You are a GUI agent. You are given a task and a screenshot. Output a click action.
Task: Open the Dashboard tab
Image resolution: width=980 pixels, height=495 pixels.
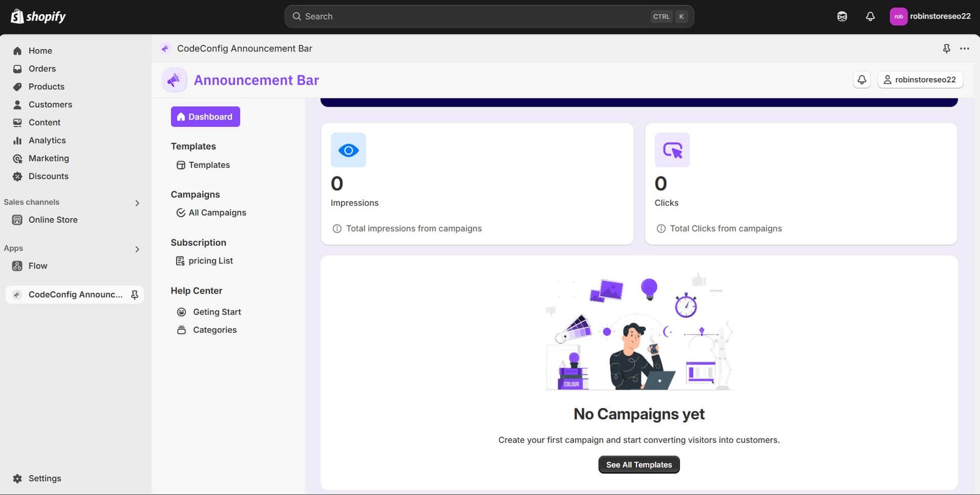[x=205, y=116]
